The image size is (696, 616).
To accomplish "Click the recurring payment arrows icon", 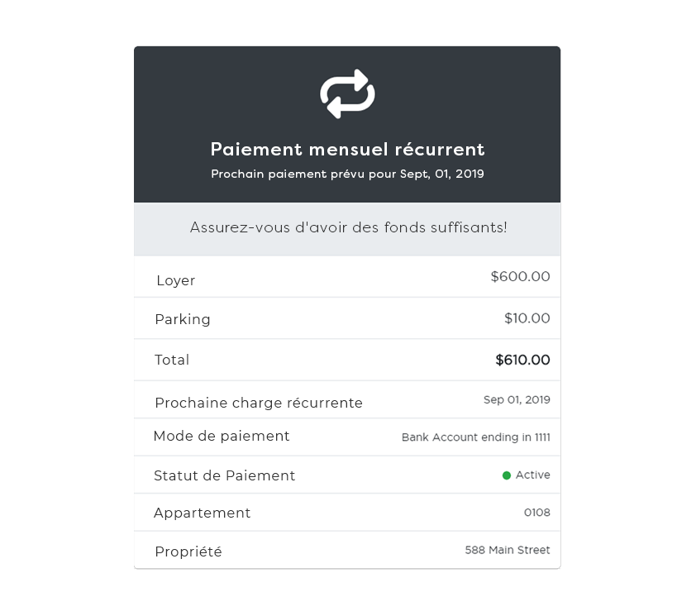I will (347, 93).
